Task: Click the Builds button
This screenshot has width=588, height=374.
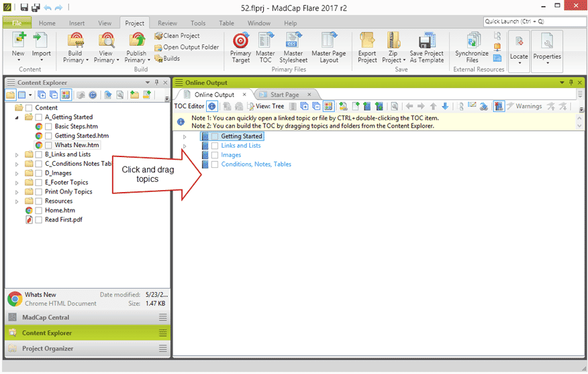Action: (x=167, y=58)
